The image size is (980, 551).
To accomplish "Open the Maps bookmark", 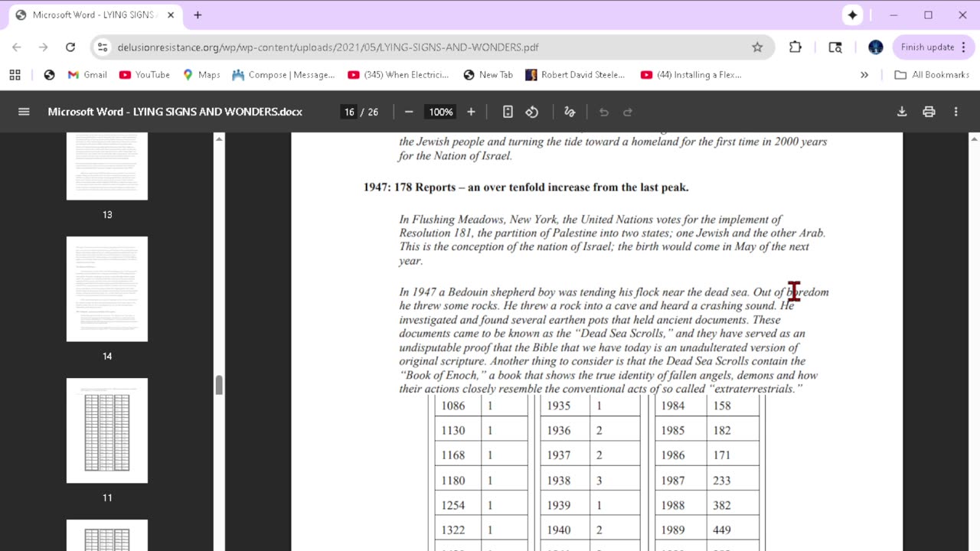I will (201, 74).
